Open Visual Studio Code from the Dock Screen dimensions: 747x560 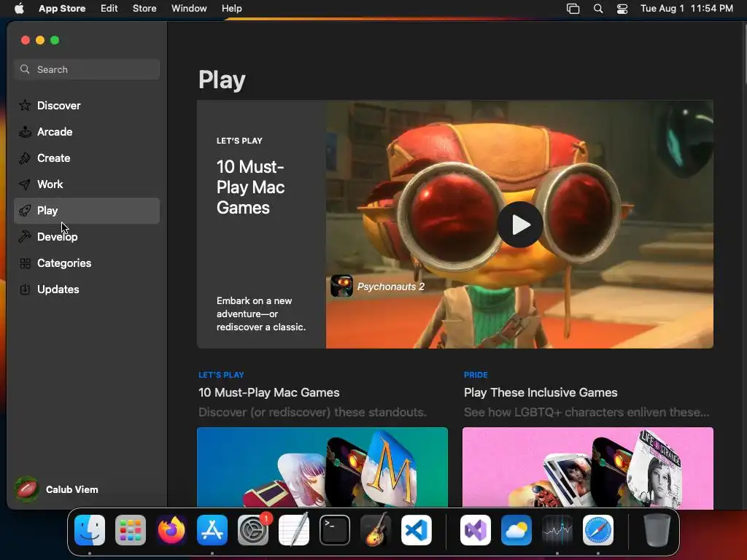pos(417,530)
